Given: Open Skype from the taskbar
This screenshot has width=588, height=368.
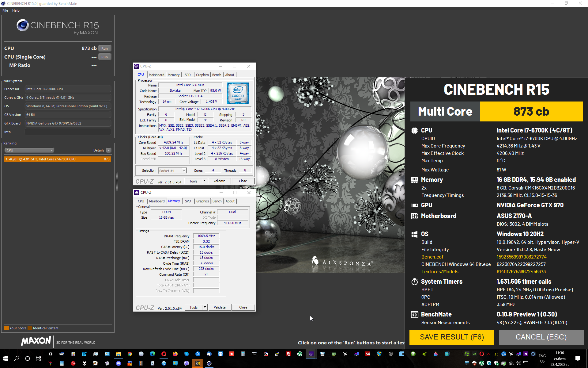Looking at the screenshot, I should (x=187, y=354).
